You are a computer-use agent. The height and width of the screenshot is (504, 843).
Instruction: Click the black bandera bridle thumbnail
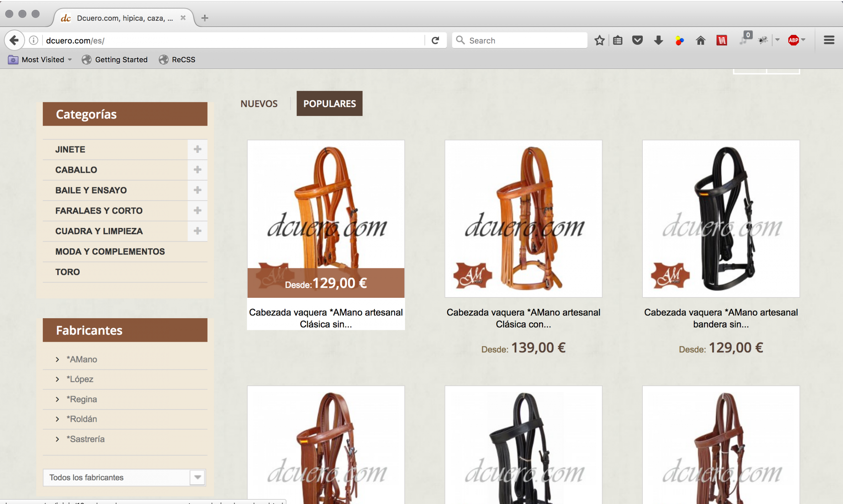(x=721, y=219)
